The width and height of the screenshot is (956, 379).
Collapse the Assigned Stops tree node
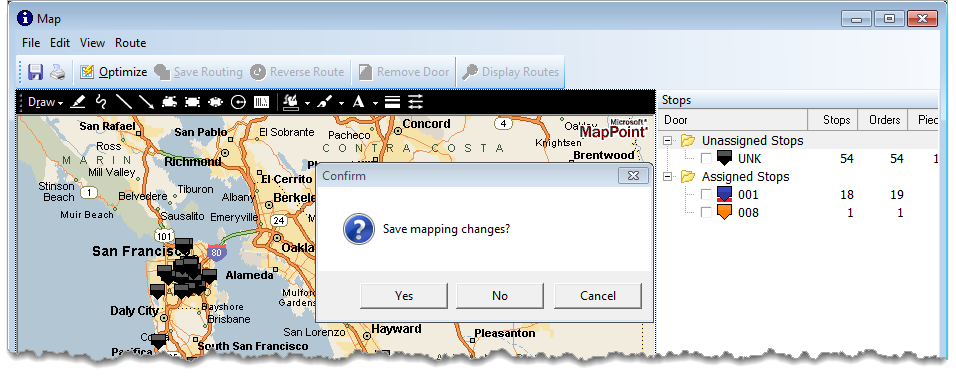click(x=669, y=177)
